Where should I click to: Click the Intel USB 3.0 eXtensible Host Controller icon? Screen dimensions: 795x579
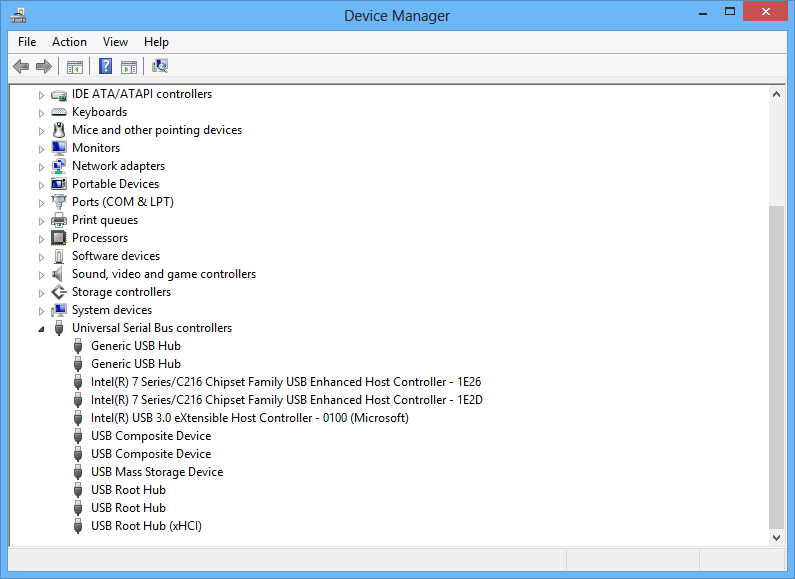pos(78,418)
